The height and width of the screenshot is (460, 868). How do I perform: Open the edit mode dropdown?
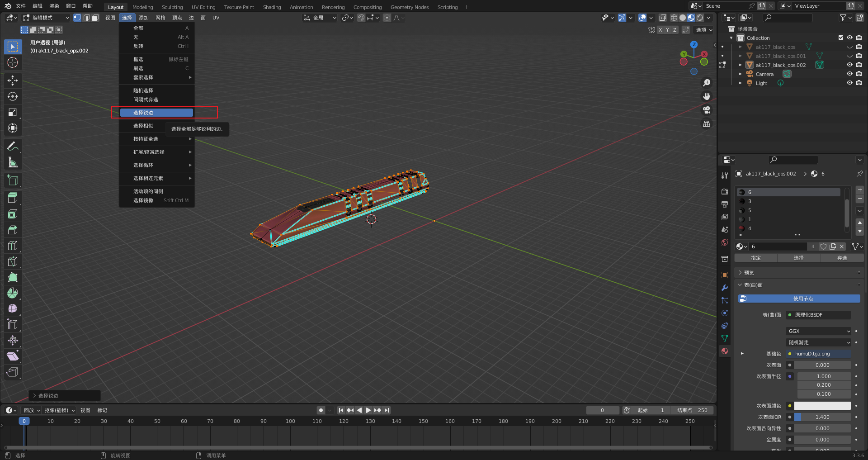click(46, 18)
